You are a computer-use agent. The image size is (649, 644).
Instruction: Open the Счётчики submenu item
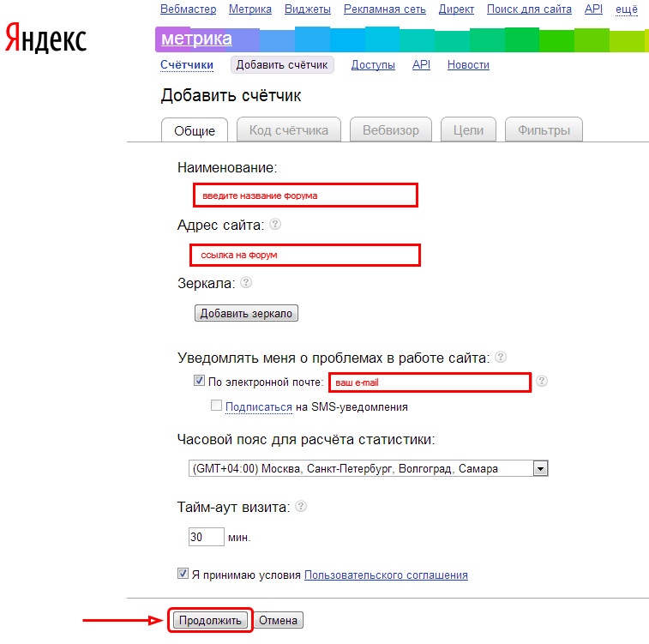pyautogui.click(x=187, y=65)
